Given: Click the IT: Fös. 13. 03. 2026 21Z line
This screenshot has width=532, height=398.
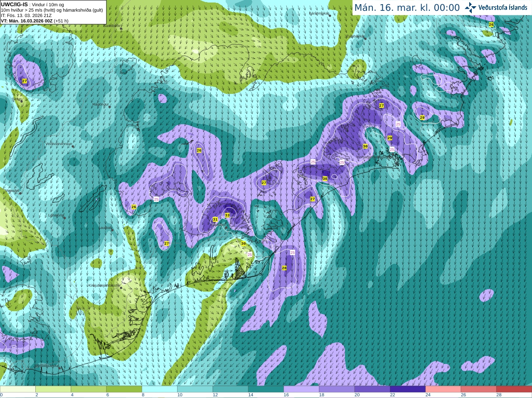Looking at the screenshot, I should pyautogui.click(x=26, y=15).
